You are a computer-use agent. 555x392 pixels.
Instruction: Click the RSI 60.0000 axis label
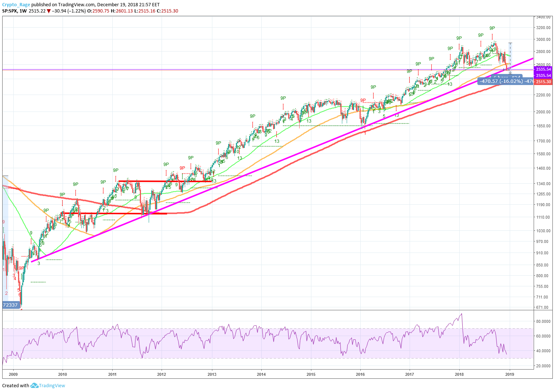[x=544, y=336]
